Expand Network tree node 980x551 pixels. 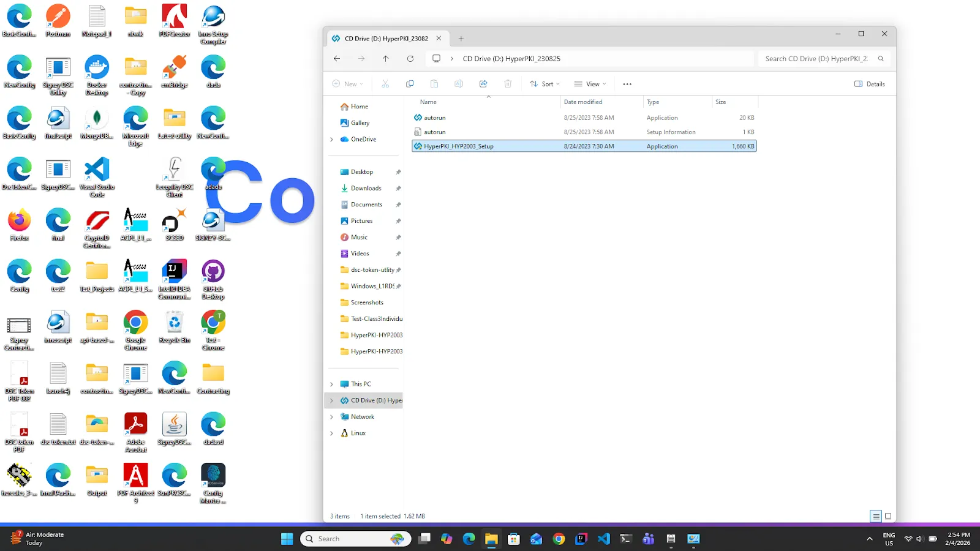[x=332, y=417]
